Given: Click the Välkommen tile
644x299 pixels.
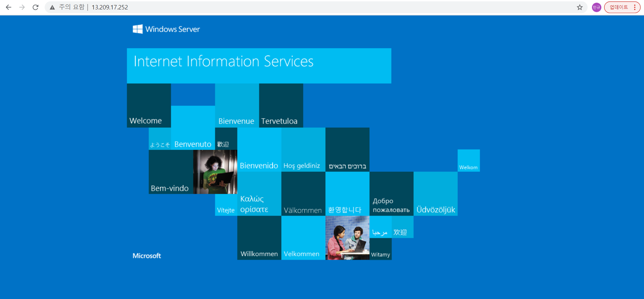Looking at the screenshot, I should (x=303, y=194).
